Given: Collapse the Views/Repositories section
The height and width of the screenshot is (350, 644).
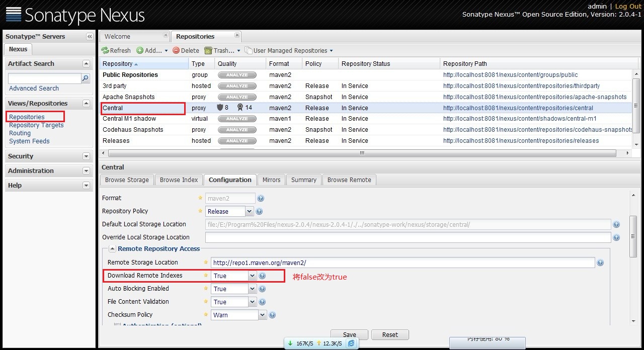Looking at the screenshot, I should (86, 104).
